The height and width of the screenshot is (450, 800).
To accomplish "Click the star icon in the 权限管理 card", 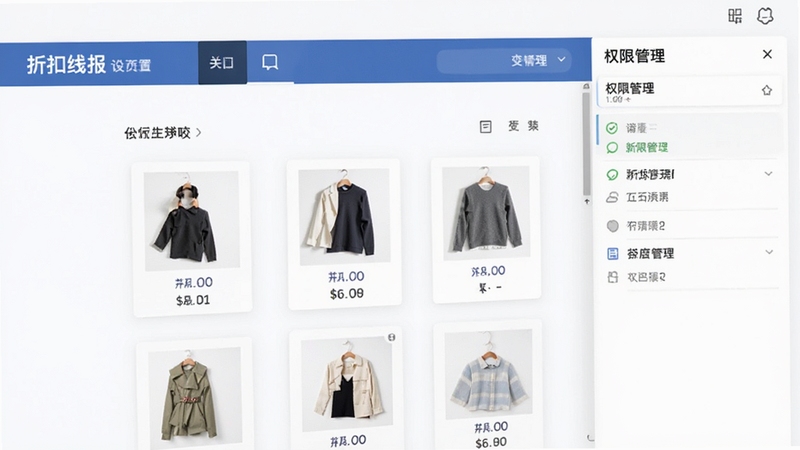I will [766, 90].
